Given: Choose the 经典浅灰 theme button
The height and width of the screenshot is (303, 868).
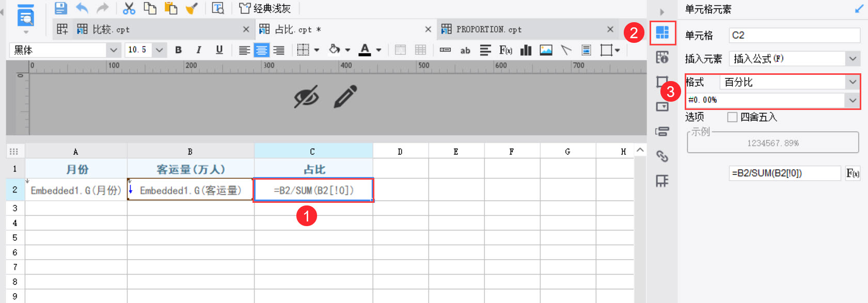Looking at the screenshot, I should pos(265,8).
